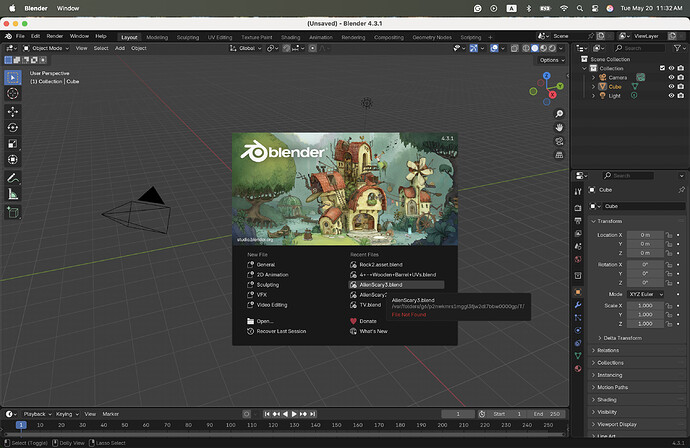Open the Object properties tab
This screenshot has width=690, height=448.
[578, 292]
